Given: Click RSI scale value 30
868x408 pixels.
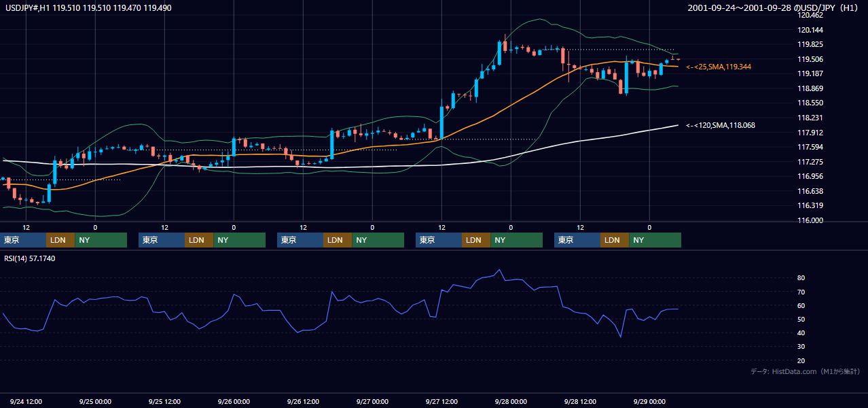Looking at the screenshot, I should (x=801, y=347).
